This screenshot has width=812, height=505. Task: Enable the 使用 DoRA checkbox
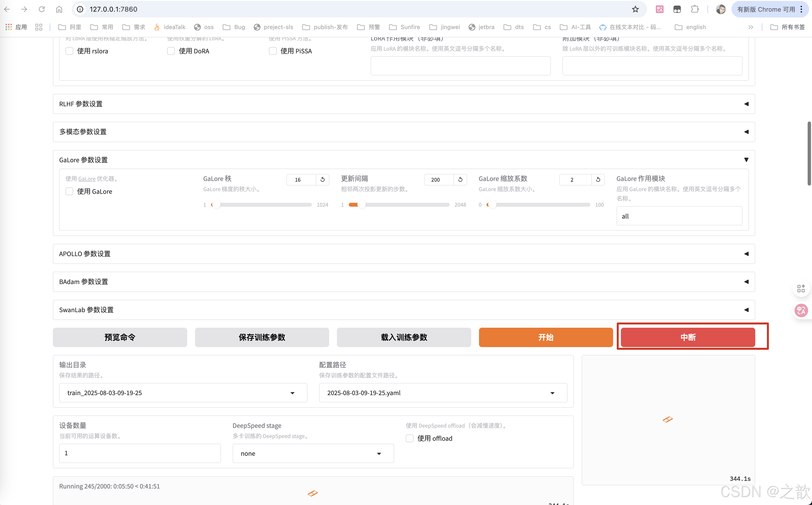pos(171,51)
